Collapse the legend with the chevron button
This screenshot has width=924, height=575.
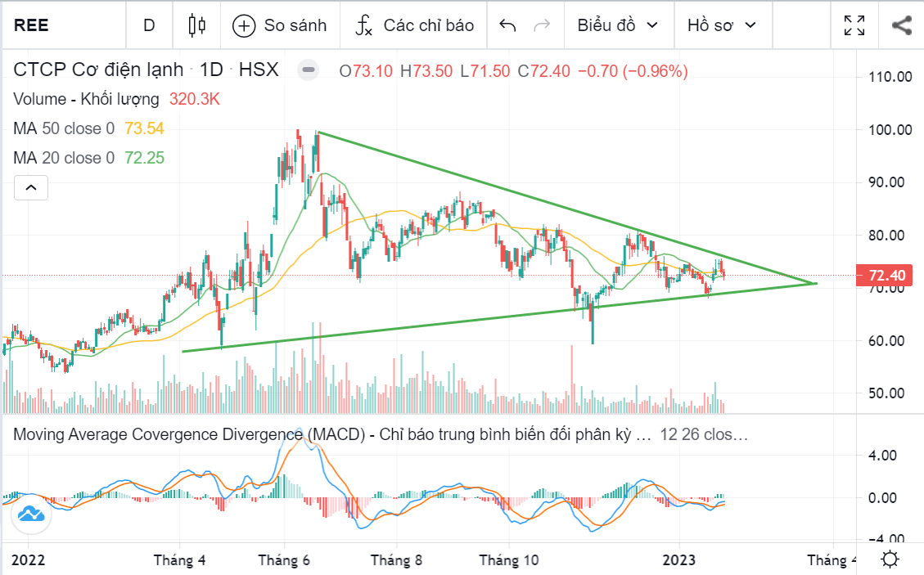point(30,187)
